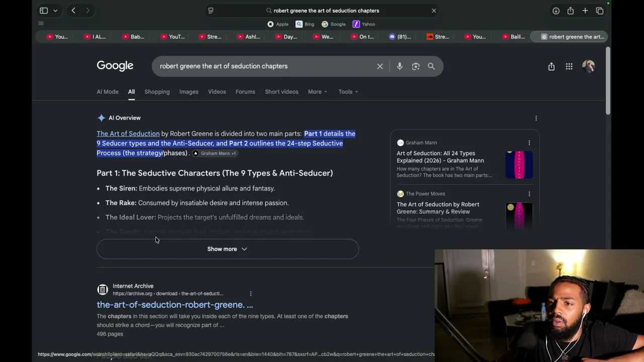Expand the More search filters dropdown

(317, 92)
